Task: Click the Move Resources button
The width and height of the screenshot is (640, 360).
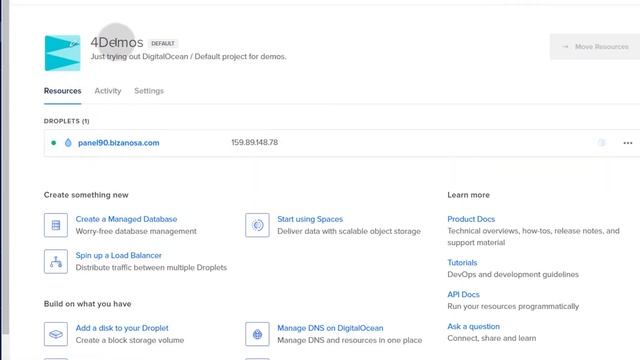Action: pos(595,47)
